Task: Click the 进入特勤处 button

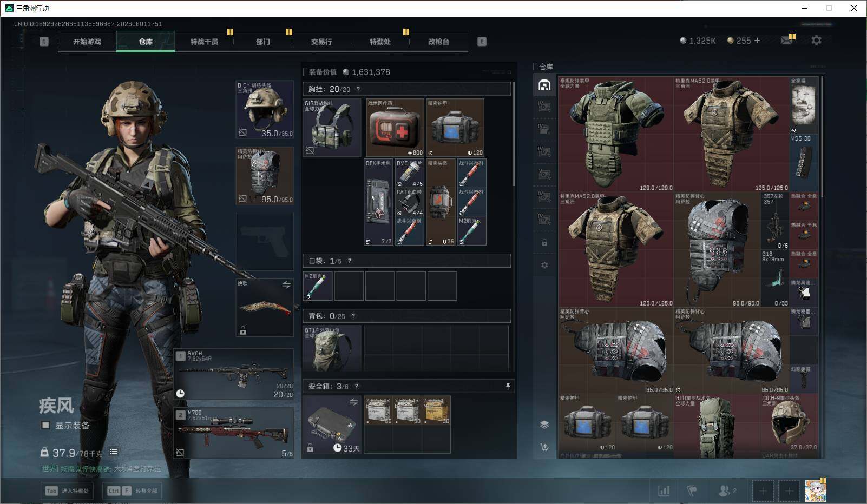Action: tap(68, 490)
